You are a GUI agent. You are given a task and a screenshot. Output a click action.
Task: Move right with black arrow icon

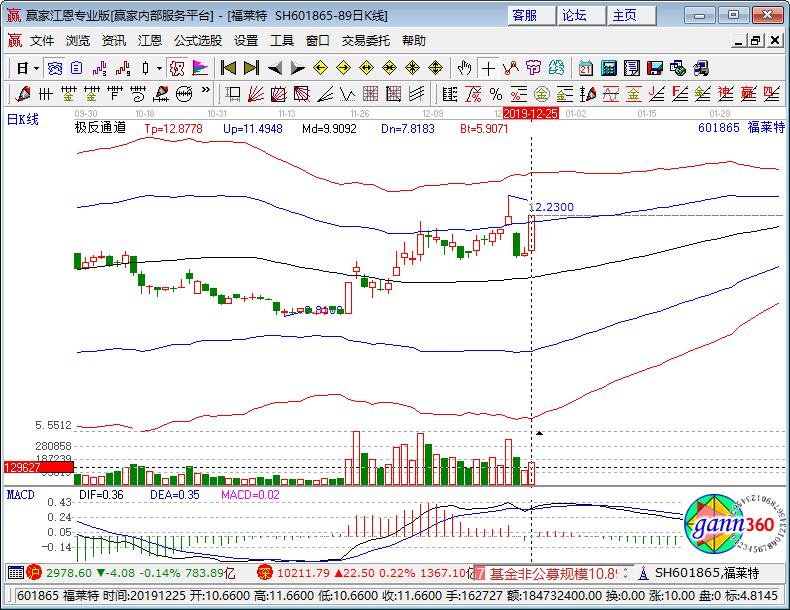(x=298, y=68)
